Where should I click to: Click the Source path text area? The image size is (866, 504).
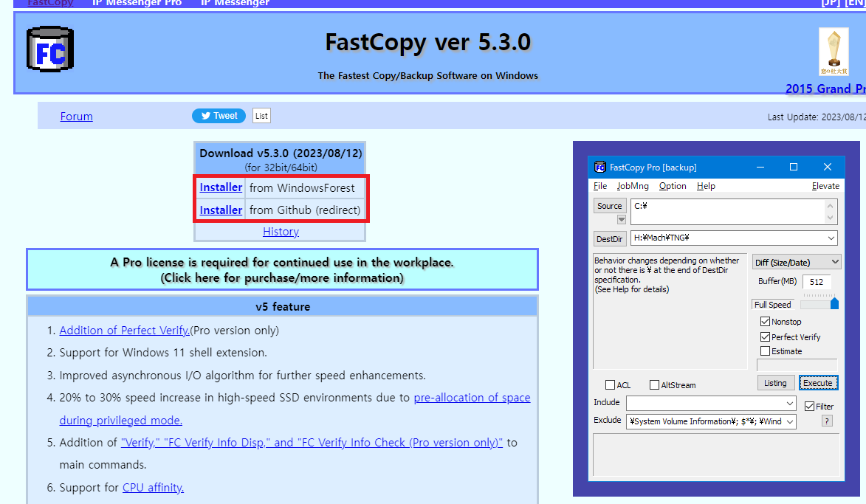(x=727, y=212)
